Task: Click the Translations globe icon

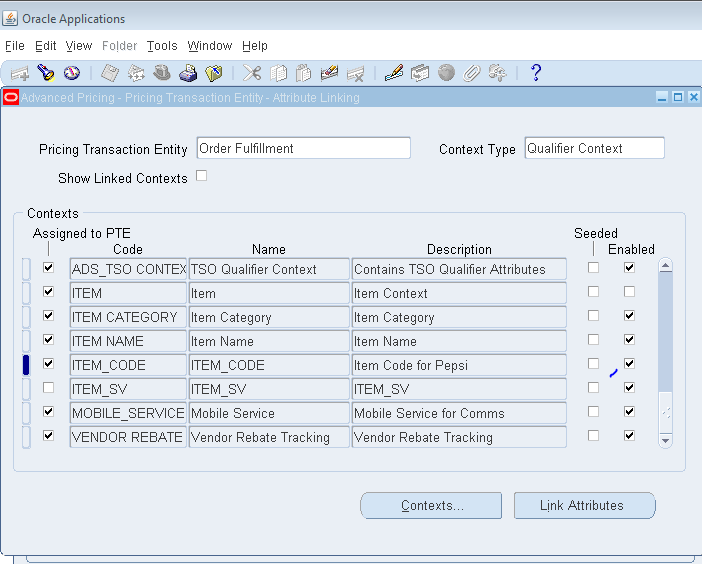Action: (446, 73)
